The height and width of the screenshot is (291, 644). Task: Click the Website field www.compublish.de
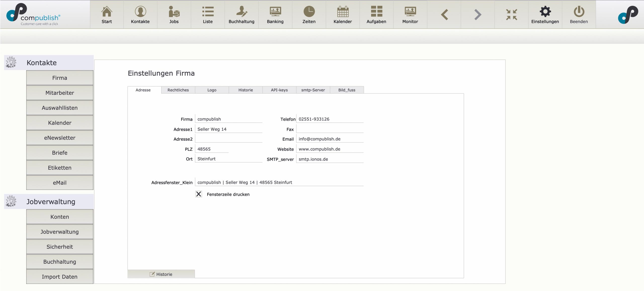pyautogui.click(x=330, y=149)
